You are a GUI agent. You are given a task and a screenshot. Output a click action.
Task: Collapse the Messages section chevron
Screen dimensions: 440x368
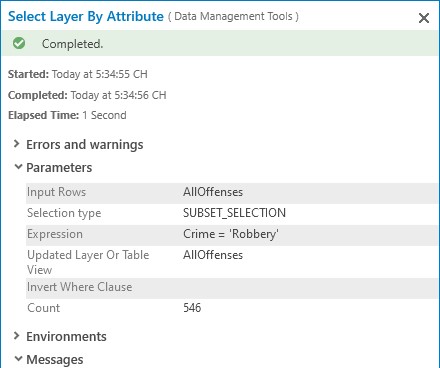click(x=18, y=359)
